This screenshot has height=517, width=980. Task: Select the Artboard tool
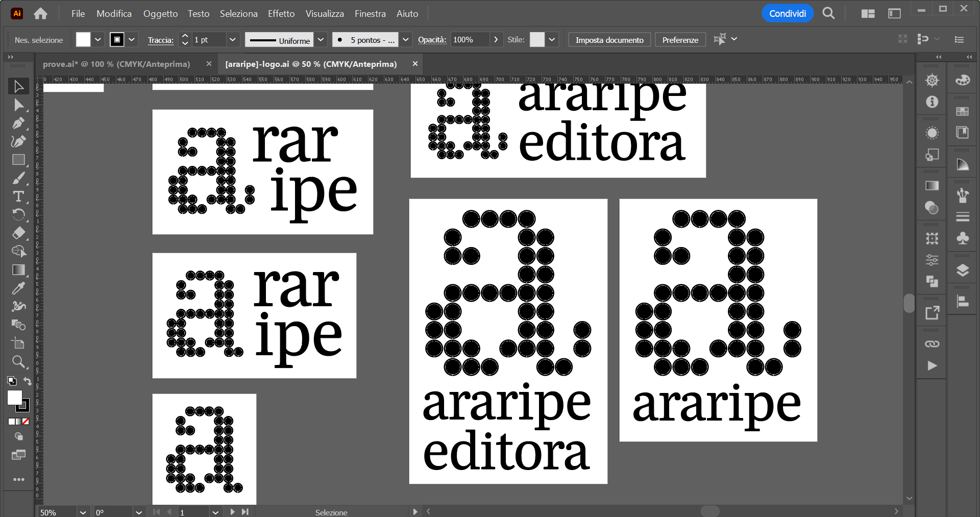(18, 343)
